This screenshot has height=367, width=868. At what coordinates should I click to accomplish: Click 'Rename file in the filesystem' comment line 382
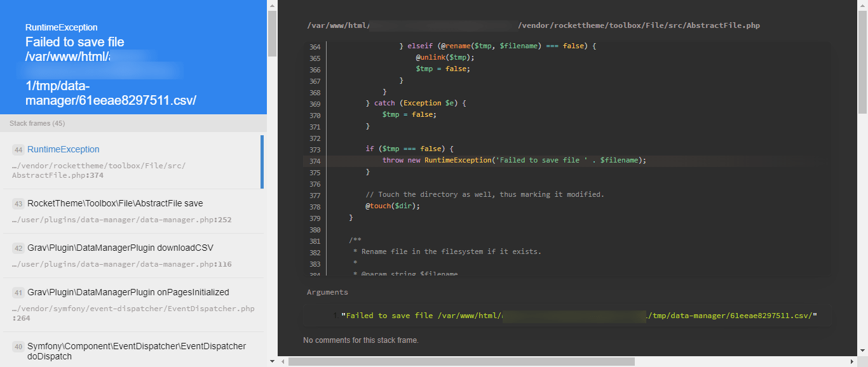[447, 252]
